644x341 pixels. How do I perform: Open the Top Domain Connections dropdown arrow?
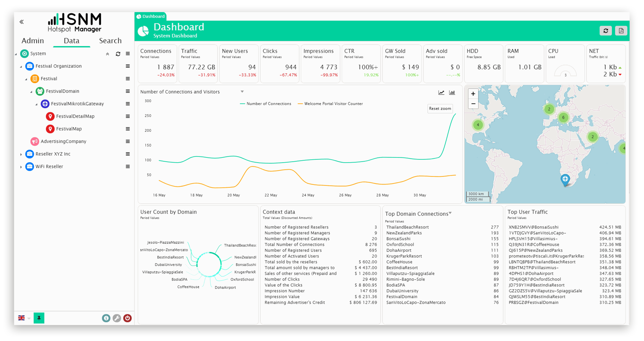pos(450,213)
